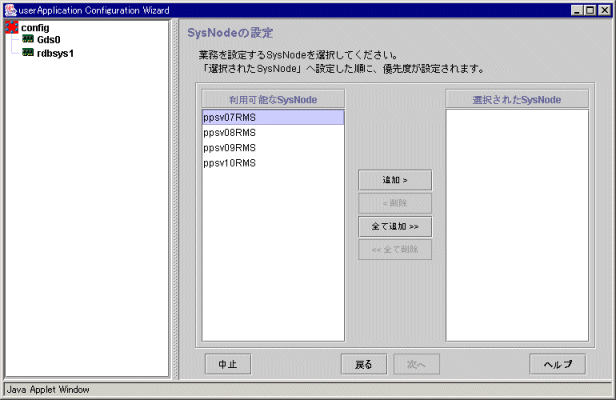Screen dimensions: 616x400
Task: Maximize the wizard window
Action: 591,9
